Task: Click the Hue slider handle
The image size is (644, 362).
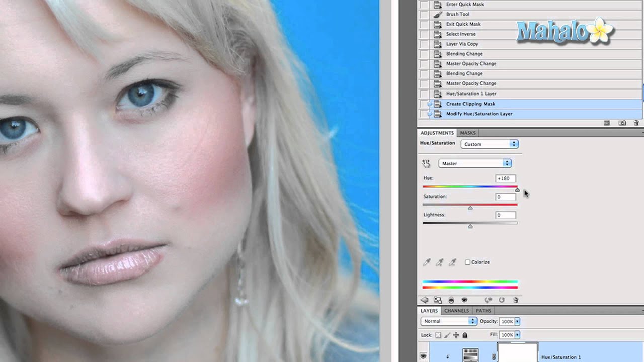Action: tap(517, 190)
